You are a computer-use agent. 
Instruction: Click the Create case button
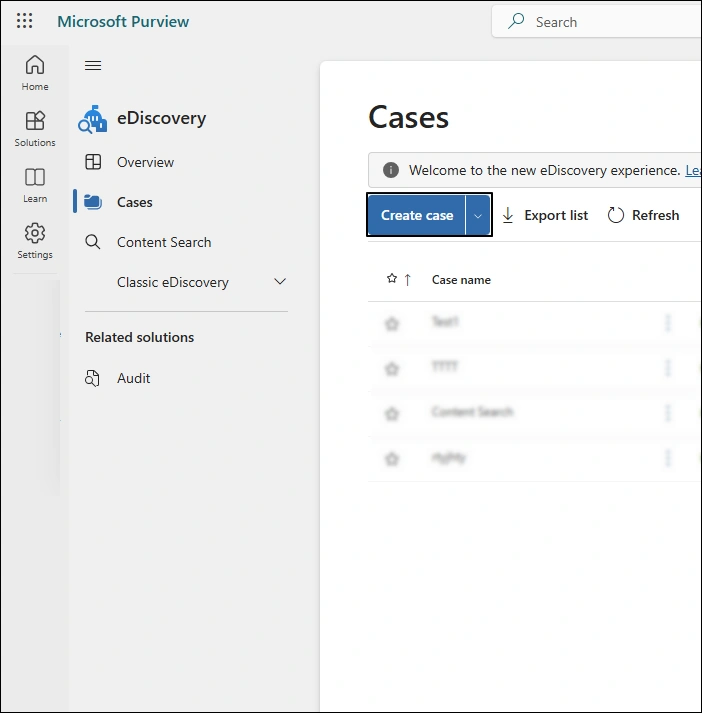pyautogui.click(x=416, y=215)
